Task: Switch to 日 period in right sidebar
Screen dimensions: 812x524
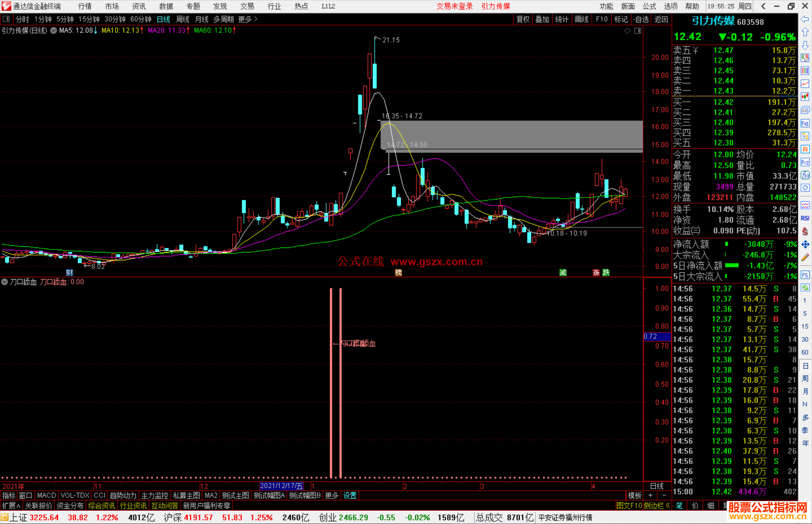Action: 805,366
